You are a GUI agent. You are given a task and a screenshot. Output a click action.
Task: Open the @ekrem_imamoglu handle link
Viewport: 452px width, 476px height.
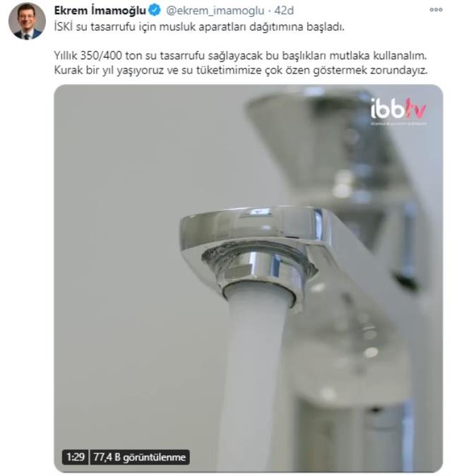[x=215, y=11]
